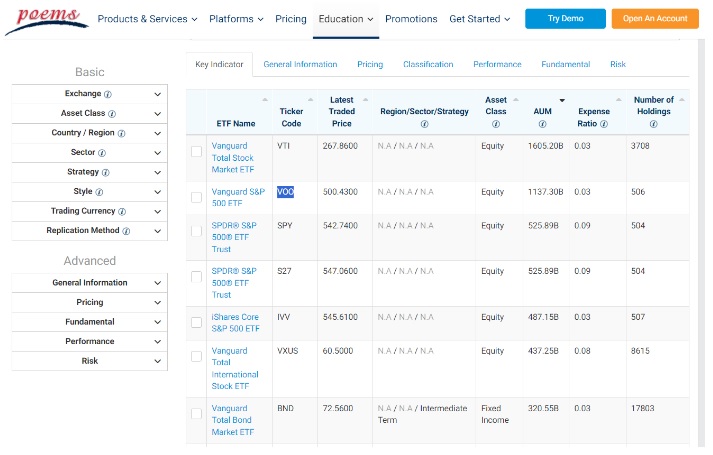This screenshot has width=713, height=455.
Task: Open Vanguard Total Stock Market ETF link
Action: coord(233,158)
